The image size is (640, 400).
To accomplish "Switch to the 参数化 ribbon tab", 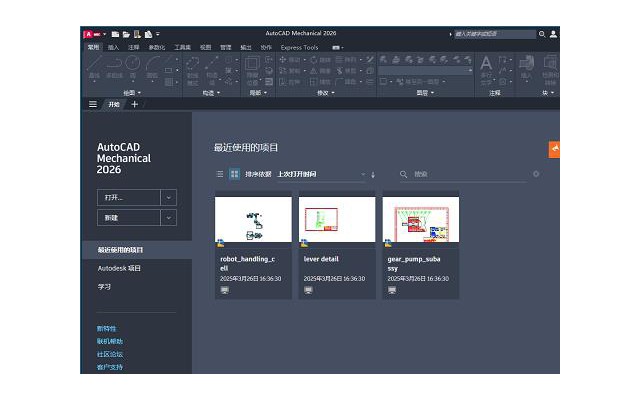I will click(x=157, y=47).
